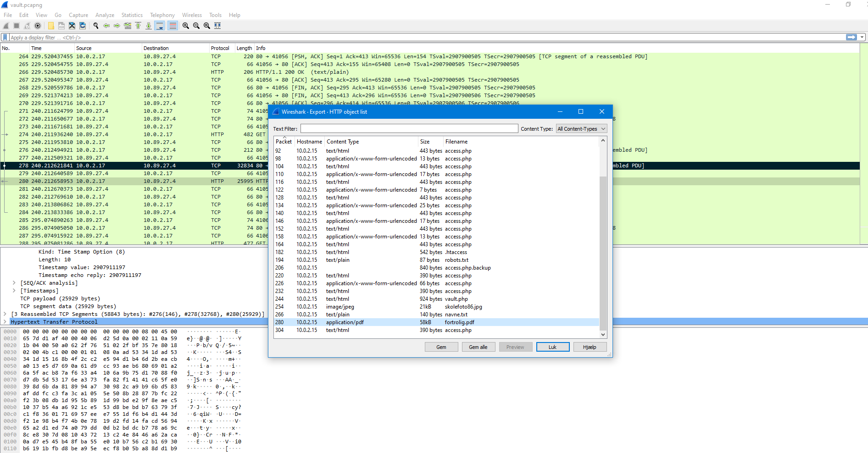Click the zoom in magnifier icon

point(186,26)
